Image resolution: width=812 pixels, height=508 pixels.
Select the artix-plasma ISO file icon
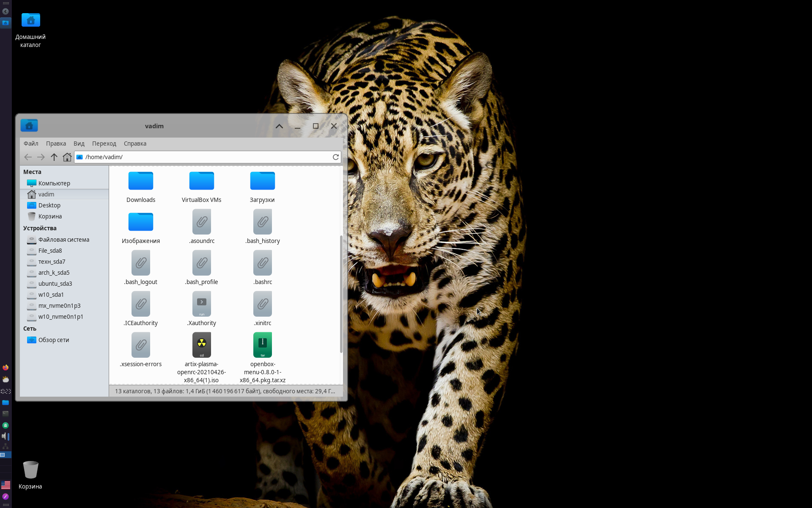click(x=201, y=345)
